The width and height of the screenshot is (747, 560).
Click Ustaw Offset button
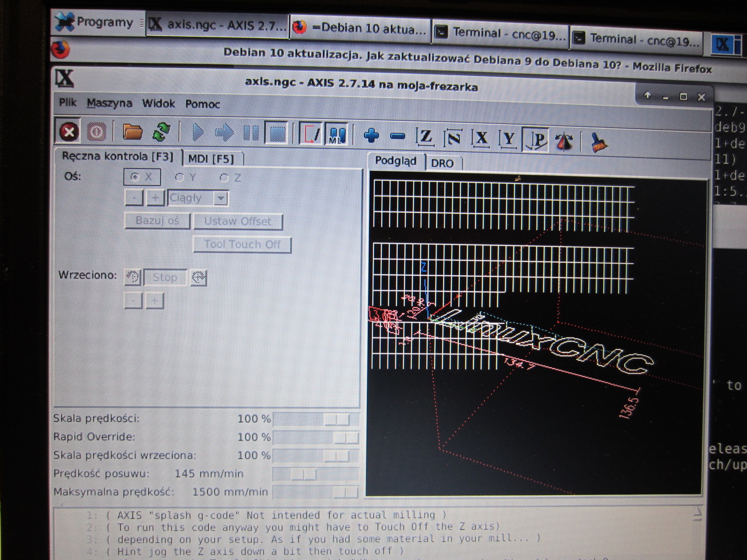click(238, 221)
